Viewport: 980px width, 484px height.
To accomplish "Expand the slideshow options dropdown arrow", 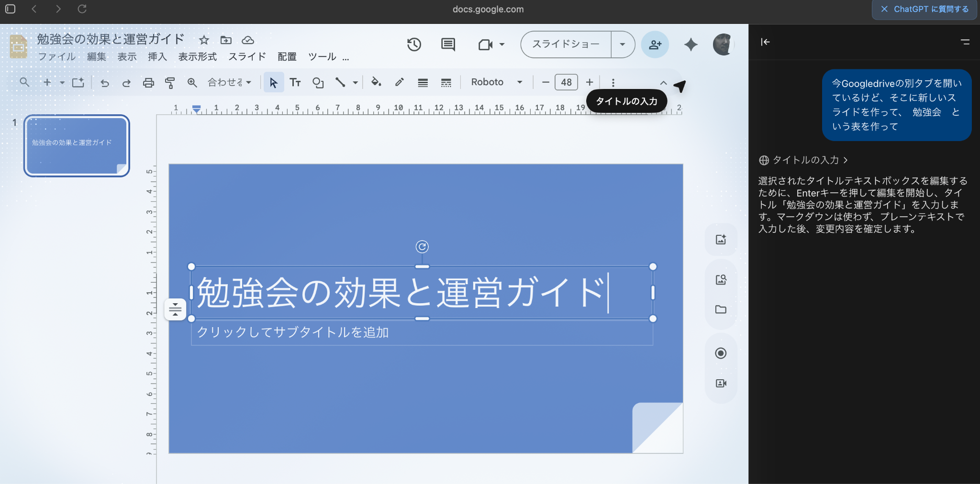I will tap(623, 44).
